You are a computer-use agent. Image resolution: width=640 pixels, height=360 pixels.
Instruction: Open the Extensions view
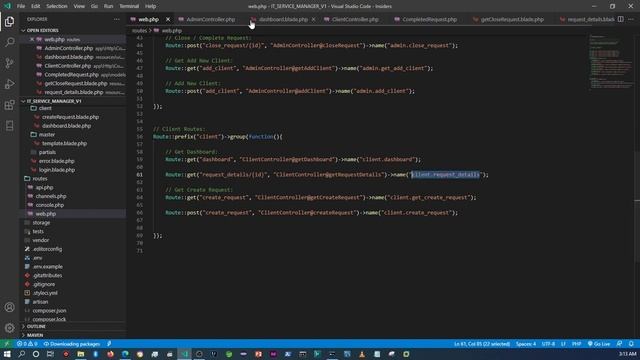9,104
